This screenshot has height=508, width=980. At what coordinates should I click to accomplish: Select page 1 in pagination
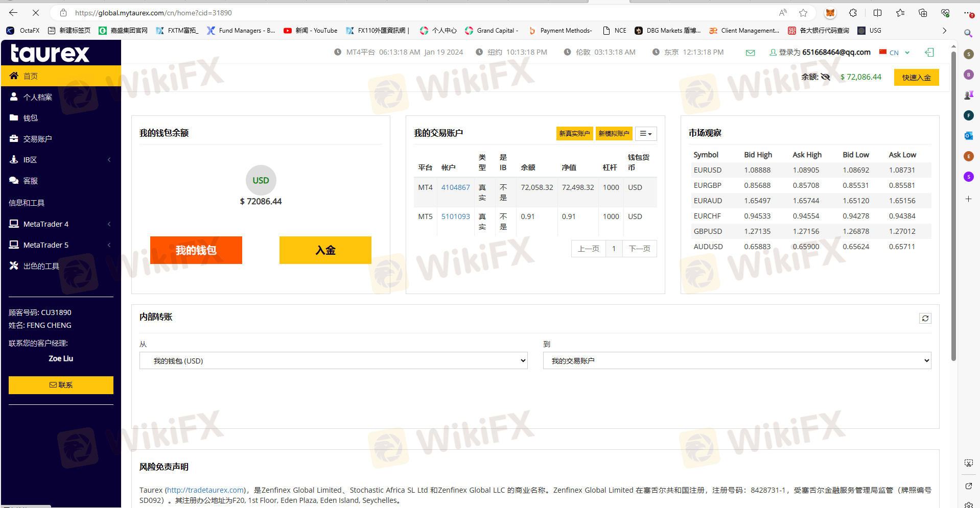(614, 249)
